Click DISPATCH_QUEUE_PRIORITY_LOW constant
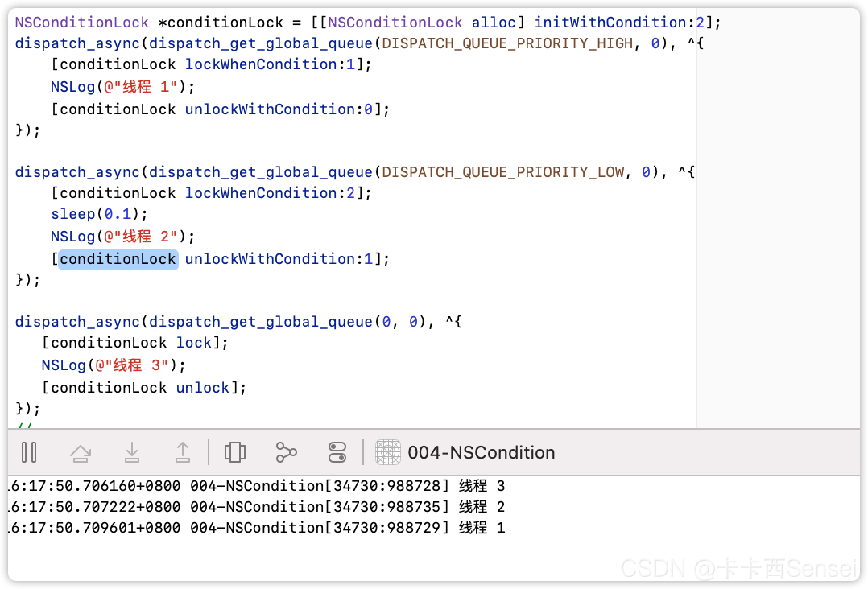The height and width of the screenshot is (589, 868). (x=502, y=172)
